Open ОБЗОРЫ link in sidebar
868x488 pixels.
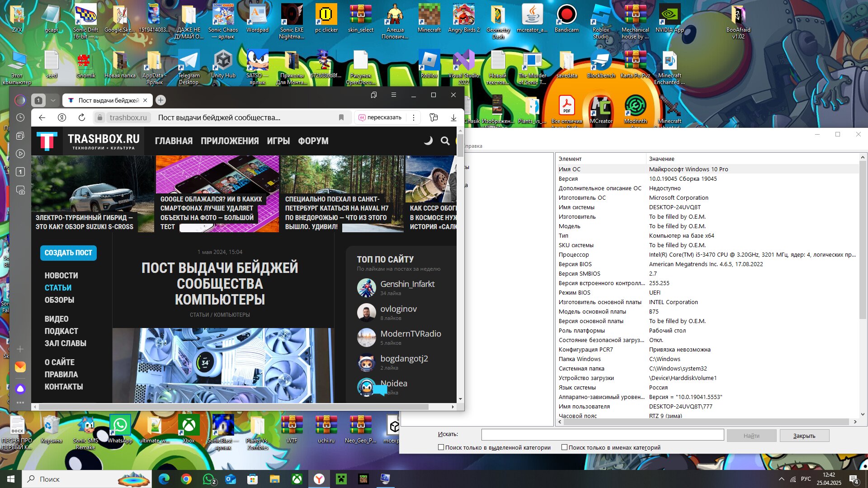pyautogui.click(x=59, y=300)
